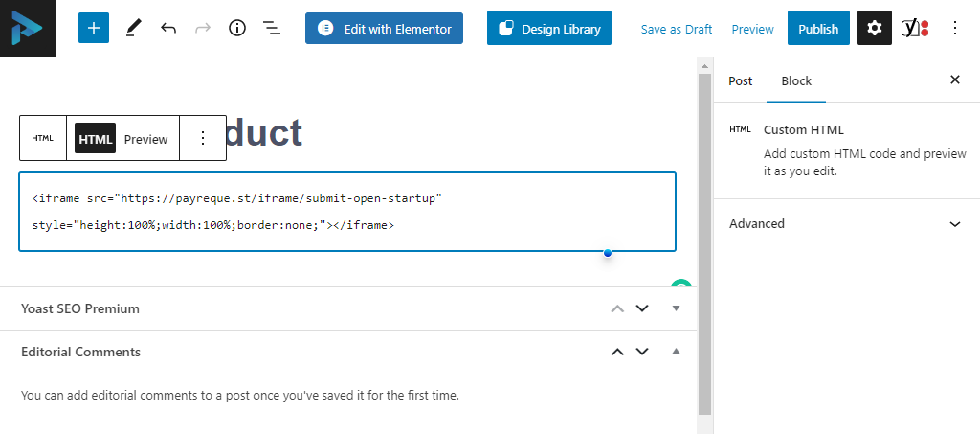Click the blue plus block inserter
Image resolution: width=980 pixels, height=434 pixels.
[x=93, y=28]
